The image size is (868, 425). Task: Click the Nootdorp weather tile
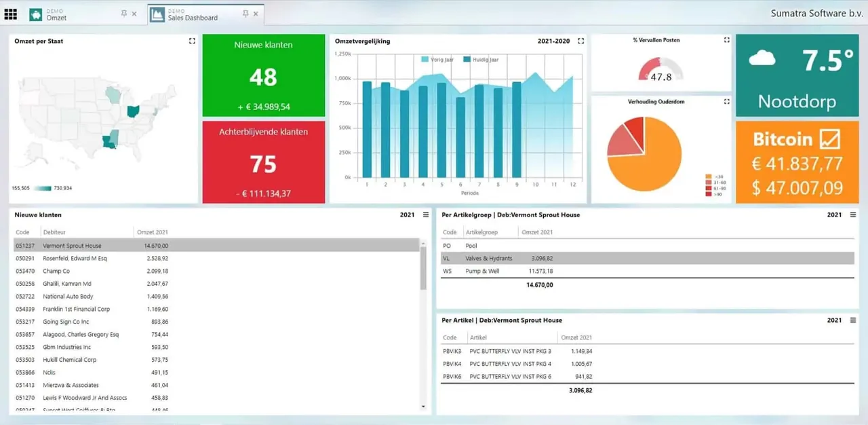(797, 75)
